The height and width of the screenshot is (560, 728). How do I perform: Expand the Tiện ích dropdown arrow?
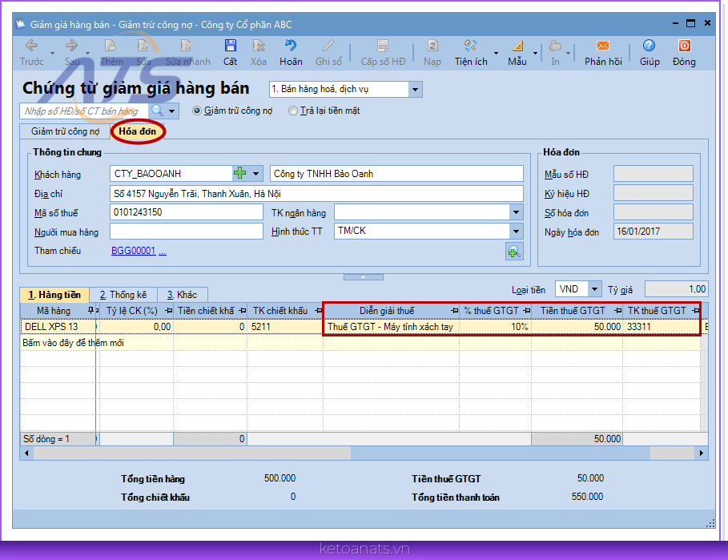click(496, 53)
